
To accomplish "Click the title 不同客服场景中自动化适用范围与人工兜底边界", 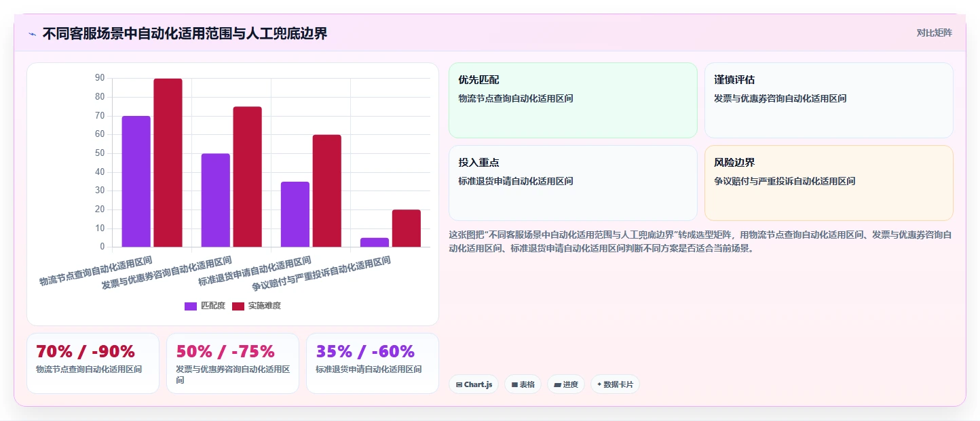I will coord(185,33).
